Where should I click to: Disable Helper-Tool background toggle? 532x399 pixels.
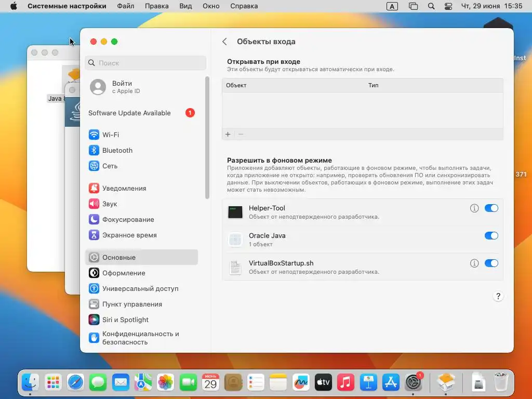(x=491, y=208)
